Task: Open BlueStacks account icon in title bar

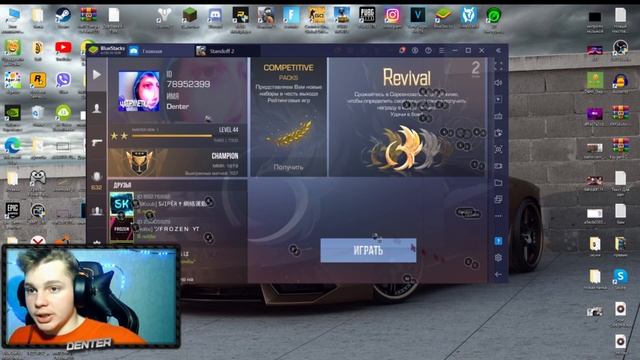Action: tap(415, 50)
